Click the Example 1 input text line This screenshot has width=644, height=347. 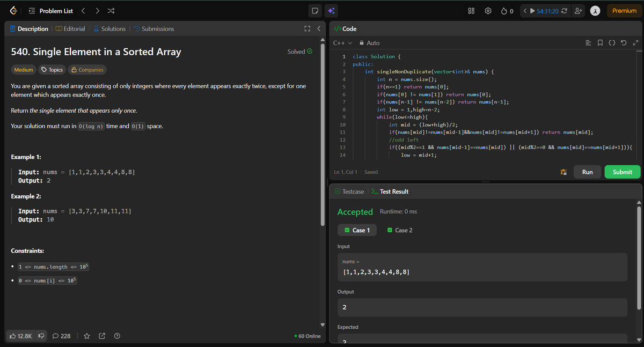tap(76, 172)
